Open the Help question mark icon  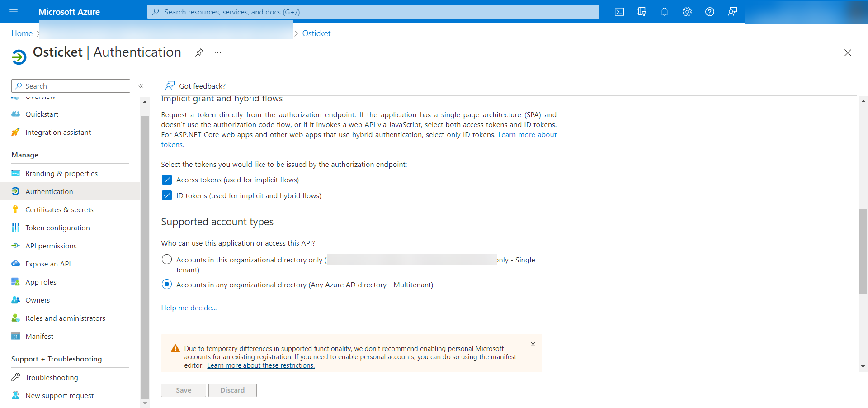point(710,12)
